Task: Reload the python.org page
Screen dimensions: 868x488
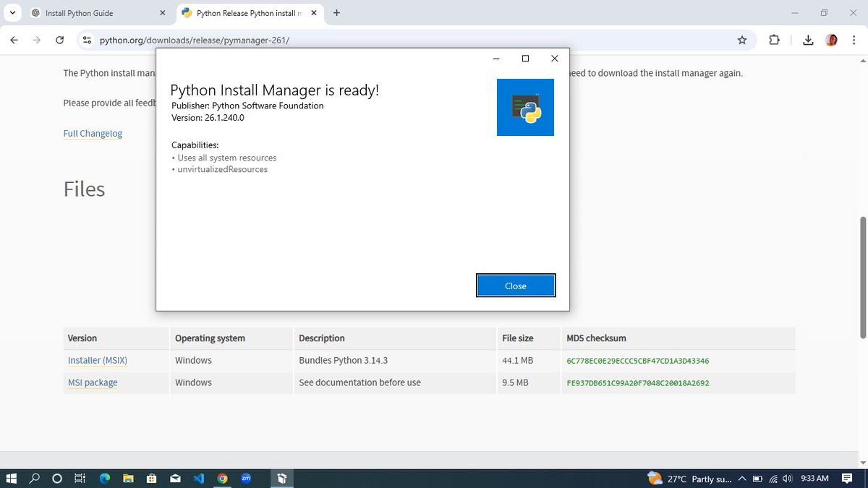Action: click(60, 40)
